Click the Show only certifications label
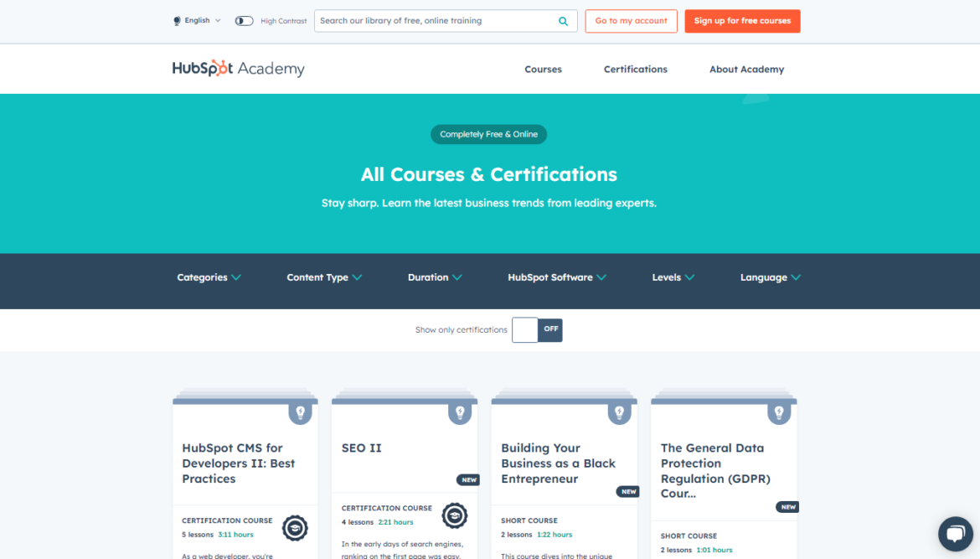The height and width of the screenshot is (559, 980). click(462, 329)
